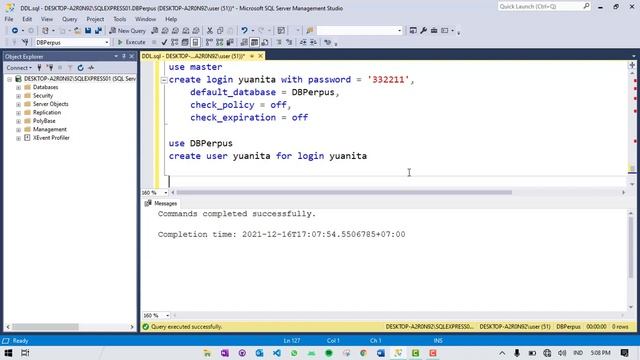Click the Execute button

coord(131,42)
